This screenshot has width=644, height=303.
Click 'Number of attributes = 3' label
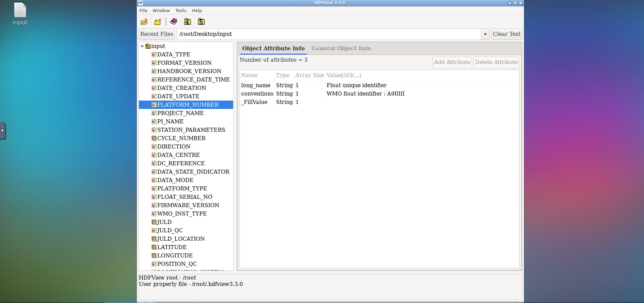(x=273, y=60)
